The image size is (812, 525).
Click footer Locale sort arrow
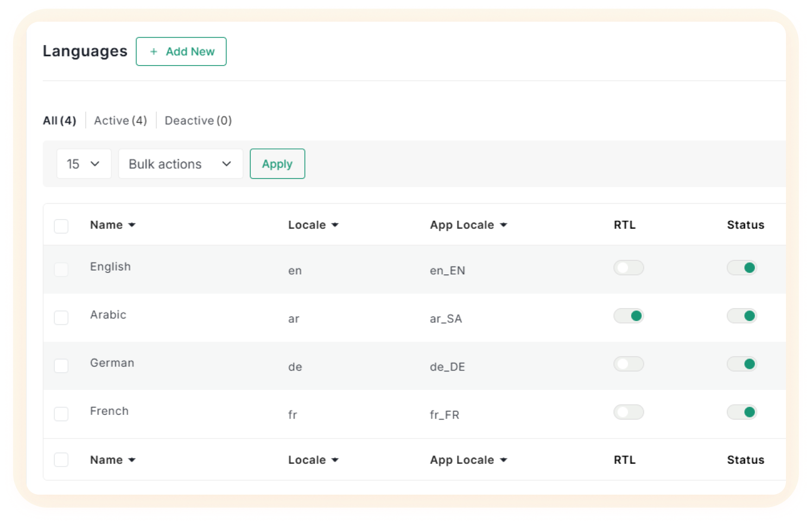tap(335, 460)
